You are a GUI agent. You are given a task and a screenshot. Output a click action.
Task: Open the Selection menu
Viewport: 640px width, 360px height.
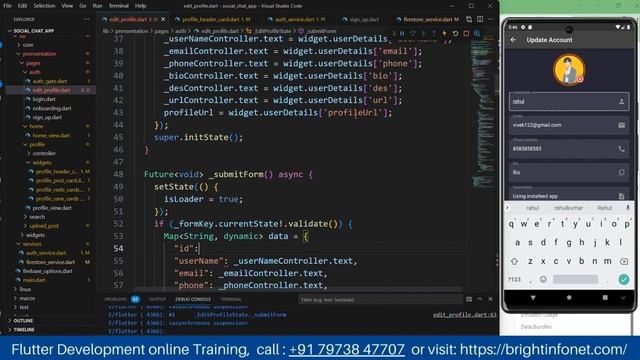pyautogui.click(x=44, y=6)
